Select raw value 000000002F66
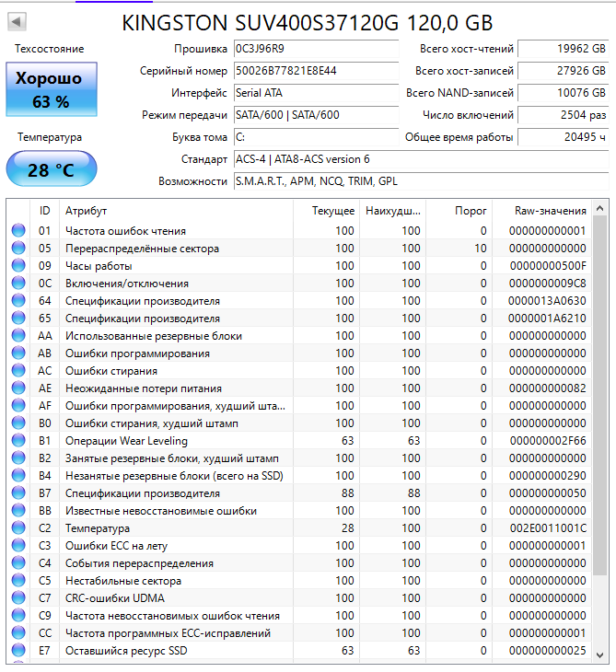The image size is (616, 672). [x=548, y=441]
